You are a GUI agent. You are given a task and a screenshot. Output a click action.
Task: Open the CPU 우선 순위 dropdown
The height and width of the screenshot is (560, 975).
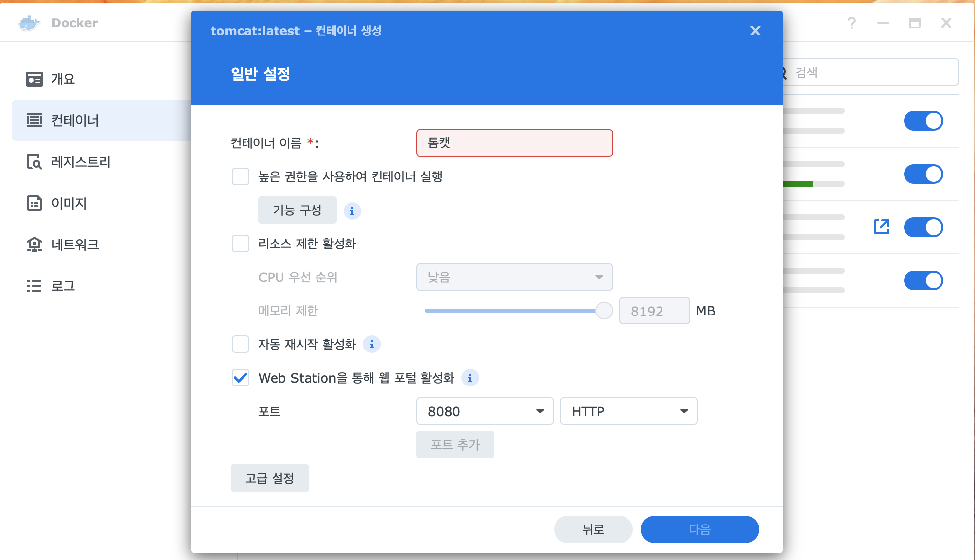tap(514, 277)
